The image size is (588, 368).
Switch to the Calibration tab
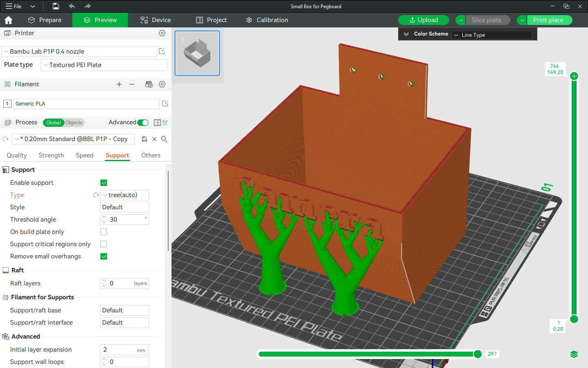(267, 20)
